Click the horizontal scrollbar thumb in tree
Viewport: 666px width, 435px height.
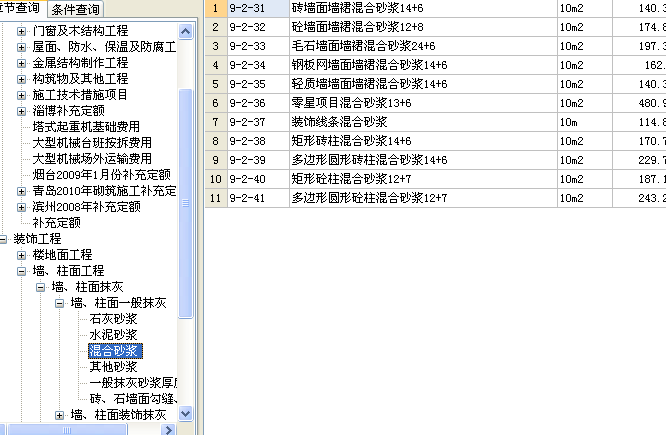point(67,429)
